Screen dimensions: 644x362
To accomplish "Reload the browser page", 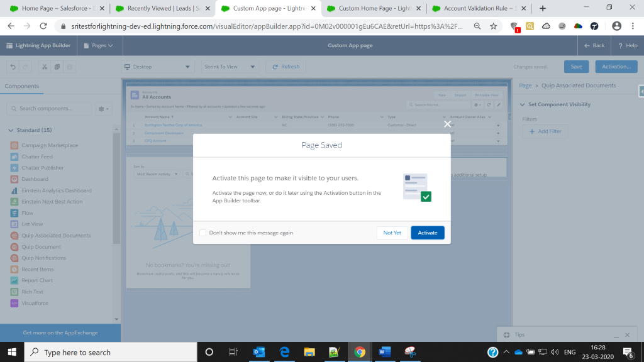I will coord(43,26).
